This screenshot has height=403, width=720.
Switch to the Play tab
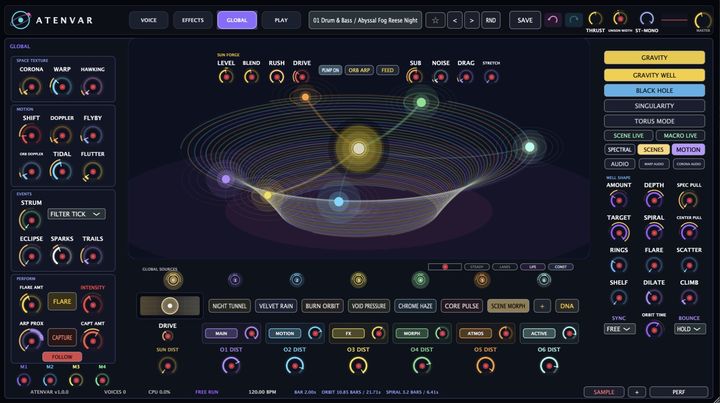(x=281, y=20)
